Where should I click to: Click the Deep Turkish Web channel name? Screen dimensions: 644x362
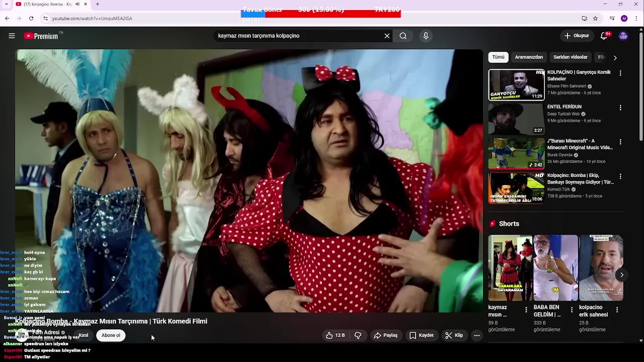coord(563,114)
